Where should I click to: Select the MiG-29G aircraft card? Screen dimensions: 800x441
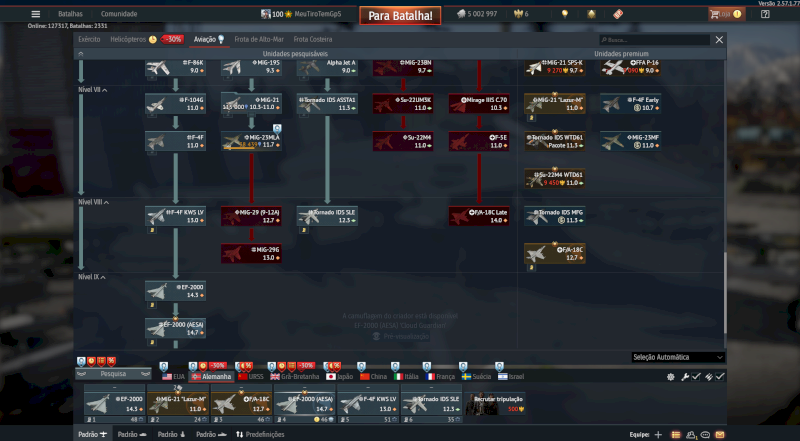(x=252, y=254)
